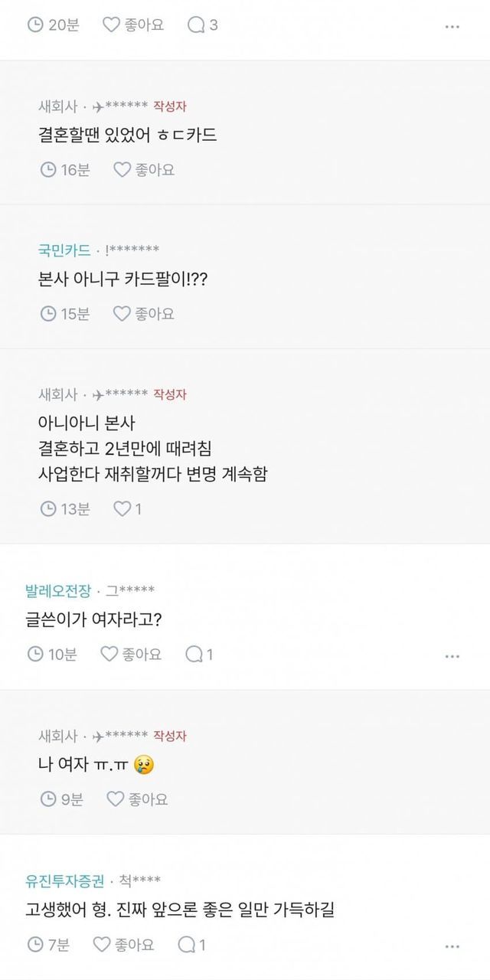Like the 유진투자증권 comment
The height and width of the screenshot is (980, 490).
click(124, 945)
